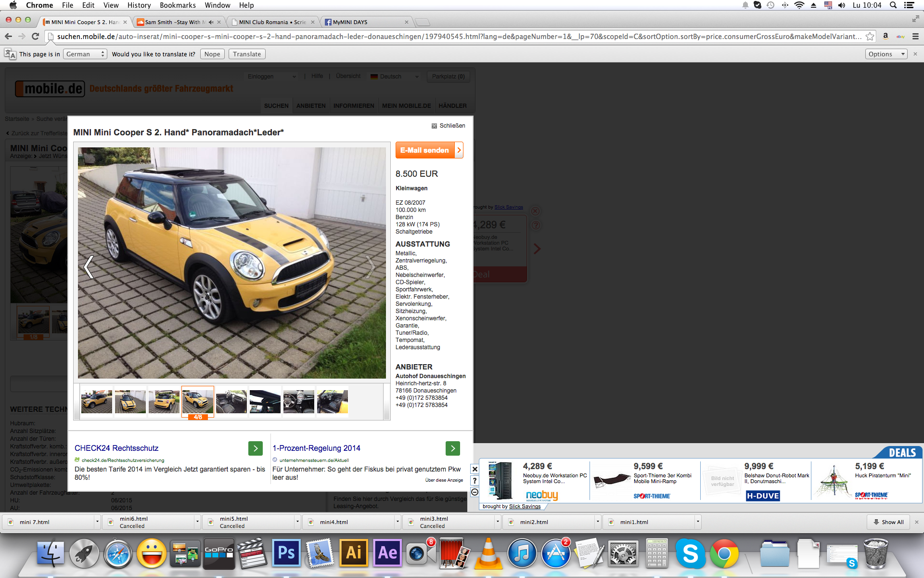Switch to the MINI Club Romania tab

coord(272,22)
